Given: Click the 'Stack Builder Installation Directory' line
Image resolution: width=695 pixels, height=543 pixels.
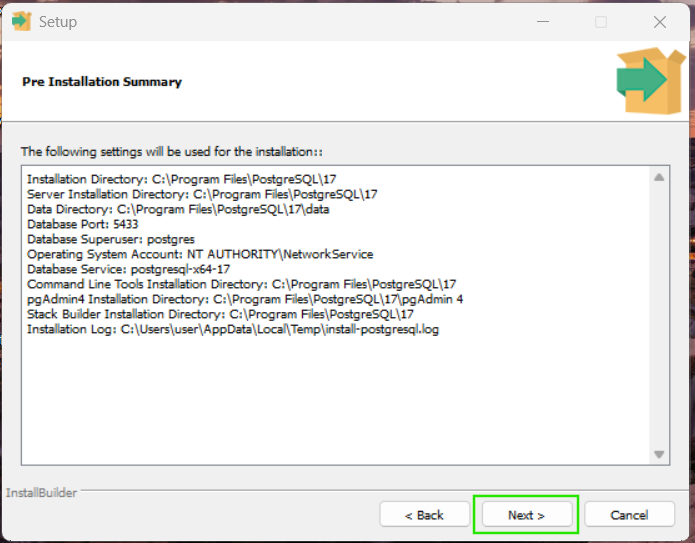Looking at the screenshot, I should coord(220,314).
